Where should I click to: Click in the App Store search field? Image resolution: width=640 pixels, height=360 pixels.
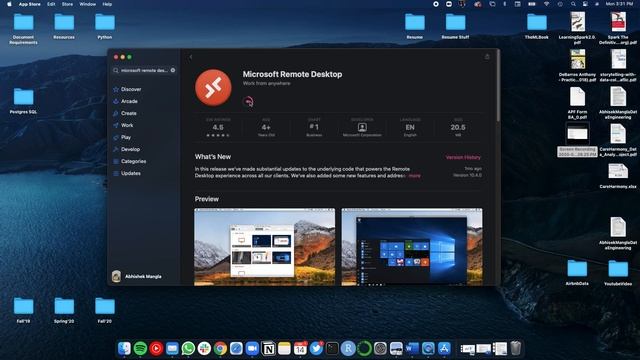[144, 70]
